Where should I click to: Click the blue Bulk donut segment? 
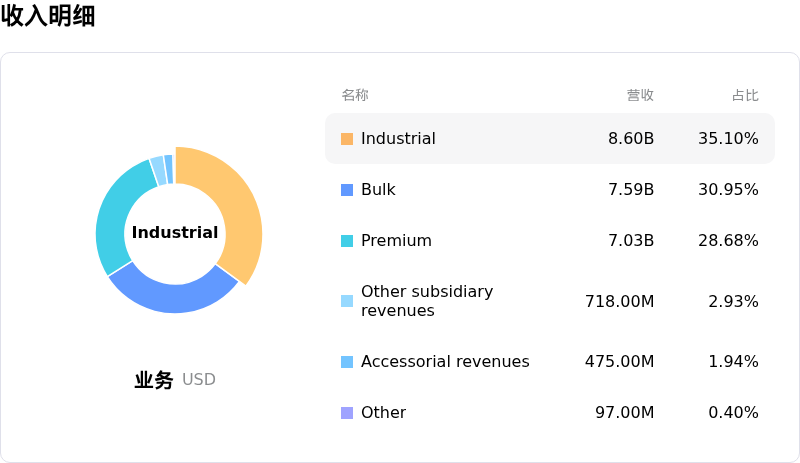pos(170,296)
